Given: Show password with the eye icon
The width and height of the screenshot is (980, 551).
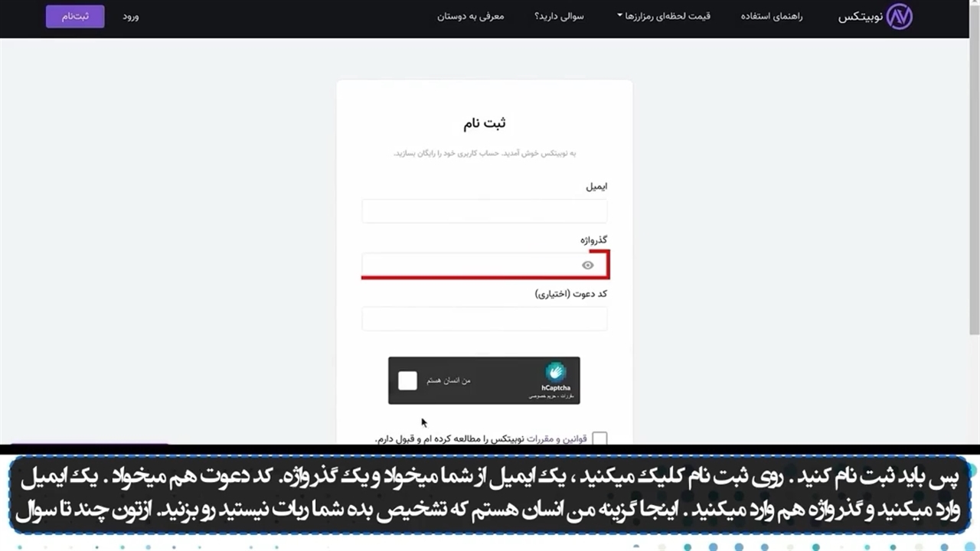Looking at the screenshot, I should click(x=587, y=266).
